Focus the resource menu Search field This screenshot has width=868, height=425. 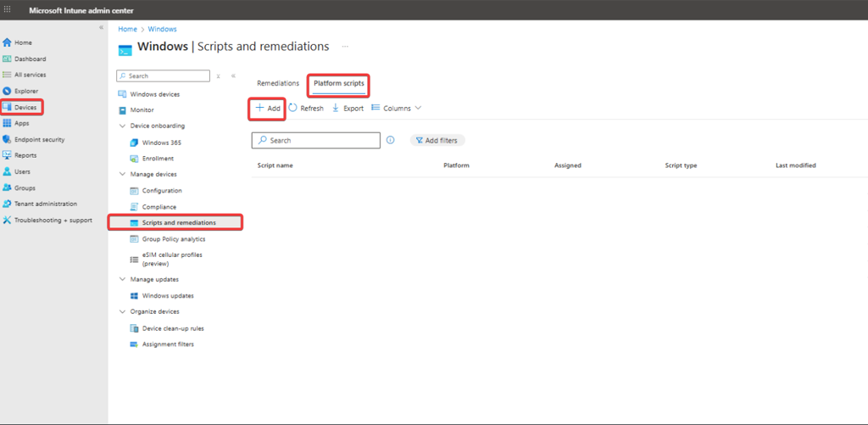point(164,75)
